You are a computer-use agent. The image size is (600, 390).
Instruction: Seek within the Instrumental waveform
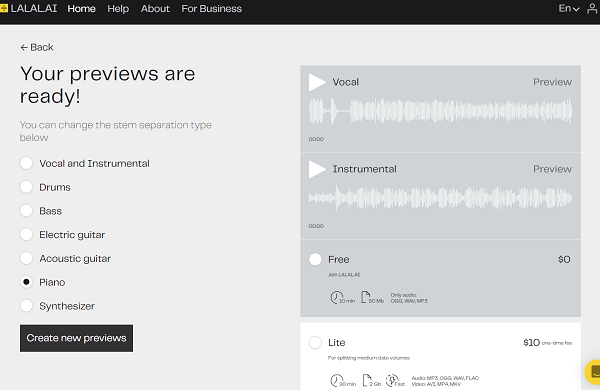coord(440,198)
